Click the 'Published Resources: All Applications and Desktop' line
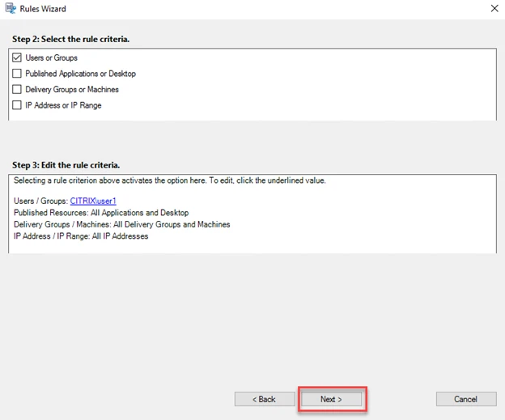 (101, 213)
